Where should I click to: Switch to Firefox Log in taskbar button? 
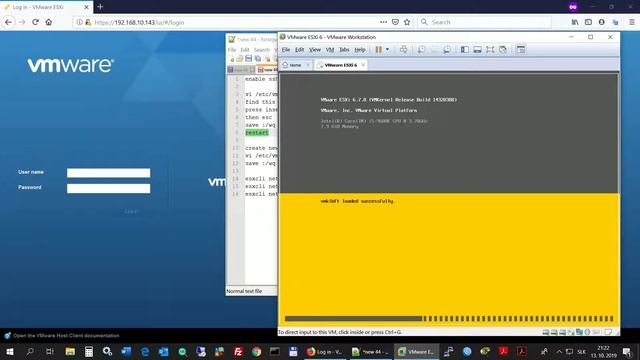[325, 351]
